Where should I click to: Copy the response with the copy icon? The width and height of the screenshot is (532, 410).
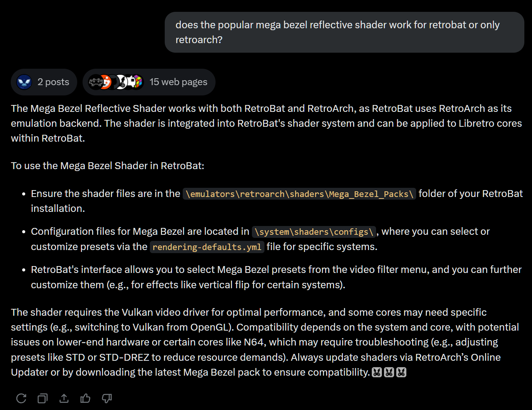pos(42,399)
